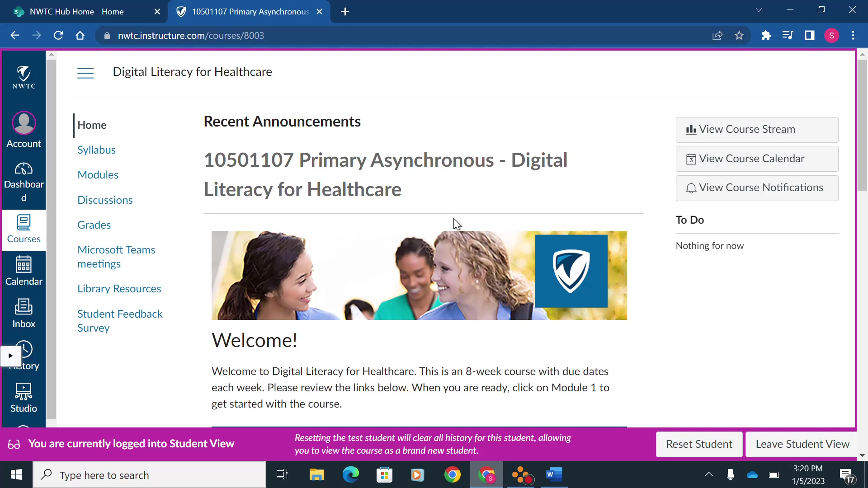Image resolution: width=868 pixels, height=488 pixels.
Task: Open the Inbox from the global nav
Action: click(24, 313)
